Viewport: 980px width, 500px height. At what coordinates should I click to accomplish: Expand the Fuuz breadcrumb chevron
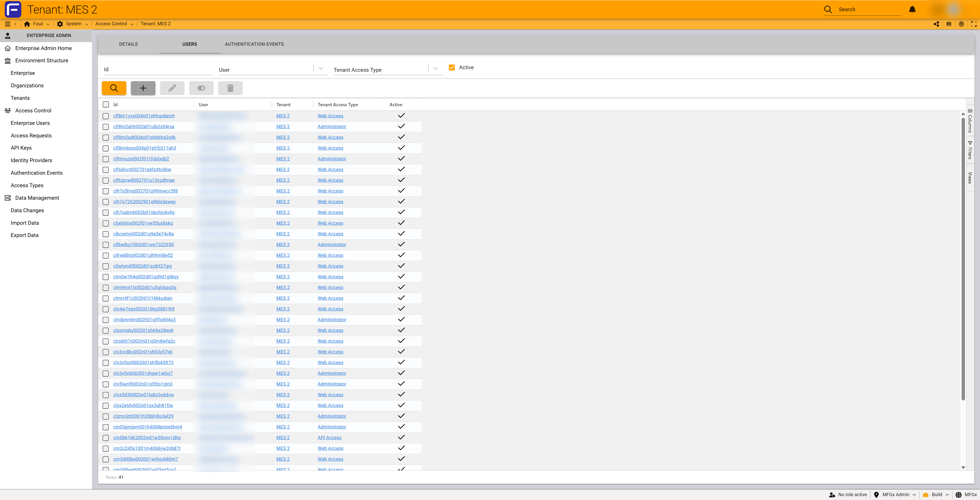pos(48,24)
